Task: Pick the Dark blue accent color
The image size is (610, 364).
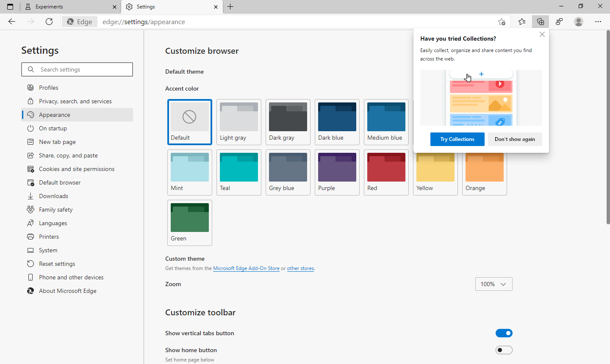Action: (x=337, y=122)
